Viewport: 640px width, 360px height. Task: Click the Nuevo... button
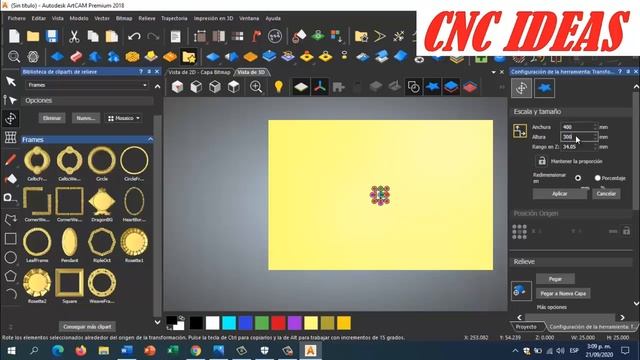[x=86, y=118]
